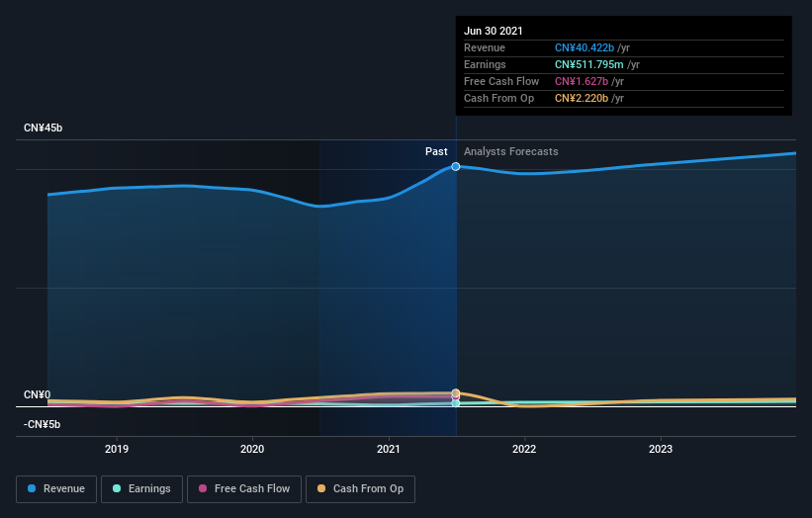Toggle the Earnings legend button
Viewport: 812px width, 518px height.
click(x=141, y=489)
